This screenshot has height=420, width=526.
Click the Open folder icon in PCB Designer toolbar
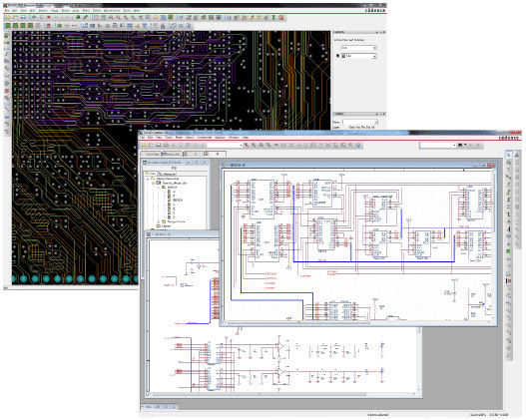(15, 17)
